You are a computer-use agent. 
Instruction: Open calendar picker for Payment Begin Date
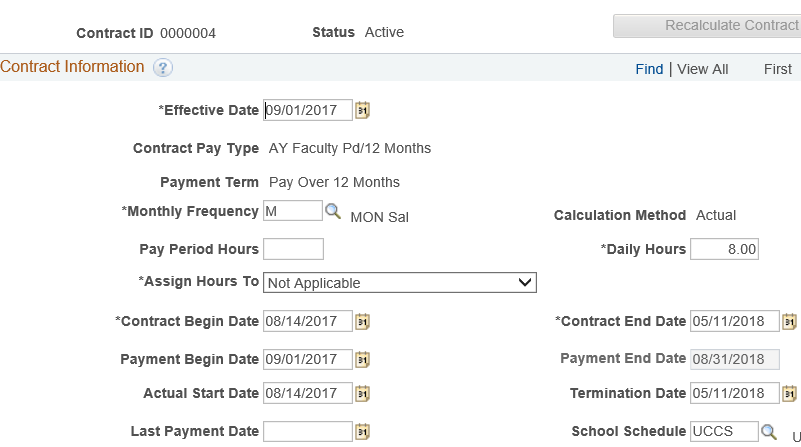pyautogui.click(x=362, y=360)
